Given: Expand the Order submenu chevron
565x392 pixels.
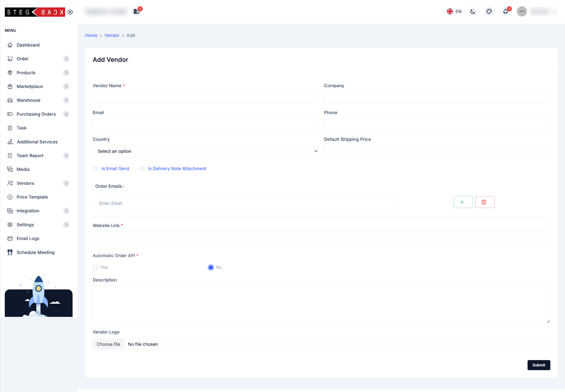Looking at the screenshot, I should pos(66,59).
